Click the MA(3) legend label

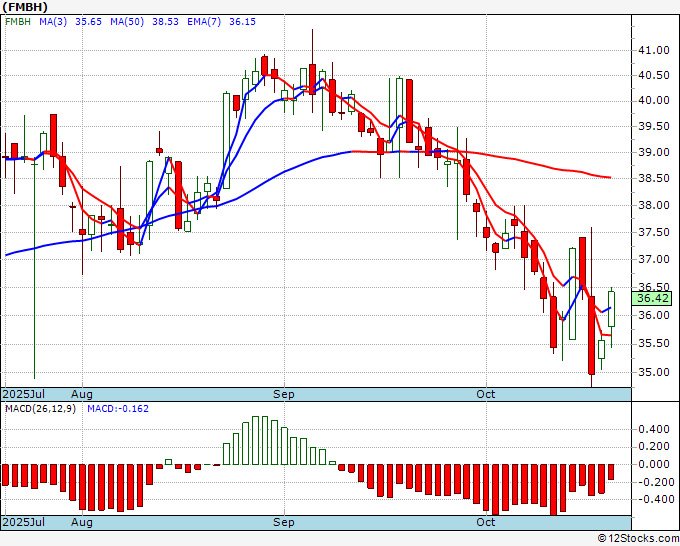[53, 22]
